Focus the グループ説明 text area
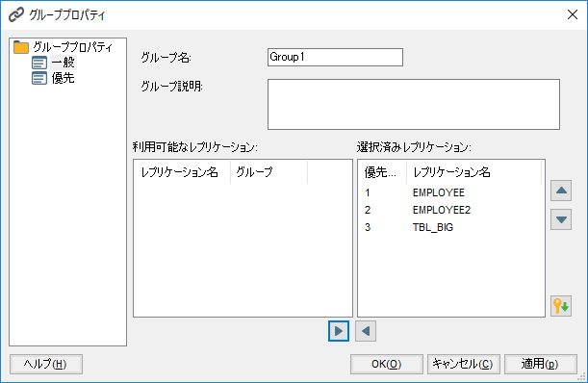 [414, 104]
